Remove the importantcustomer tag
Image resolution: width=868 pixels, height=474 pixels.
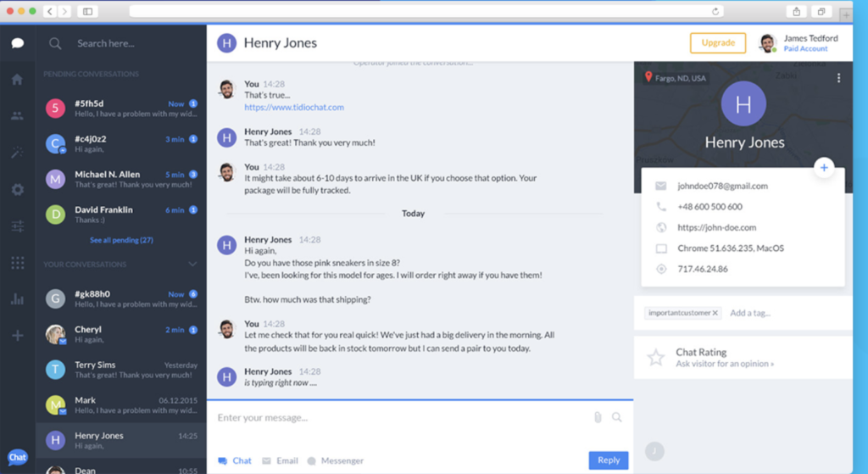[715, 313]
